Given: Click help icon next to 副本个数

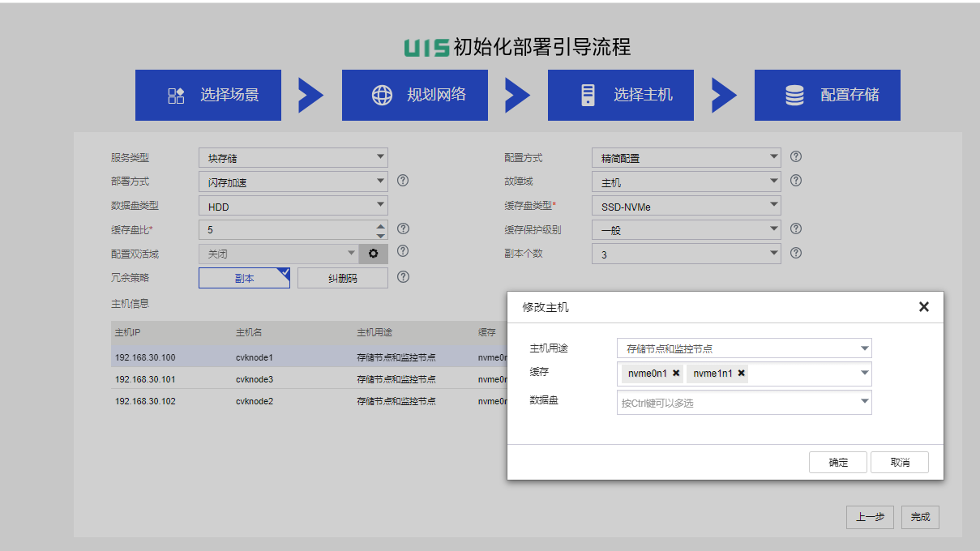Looking at the screenshot, I should 796,253.
